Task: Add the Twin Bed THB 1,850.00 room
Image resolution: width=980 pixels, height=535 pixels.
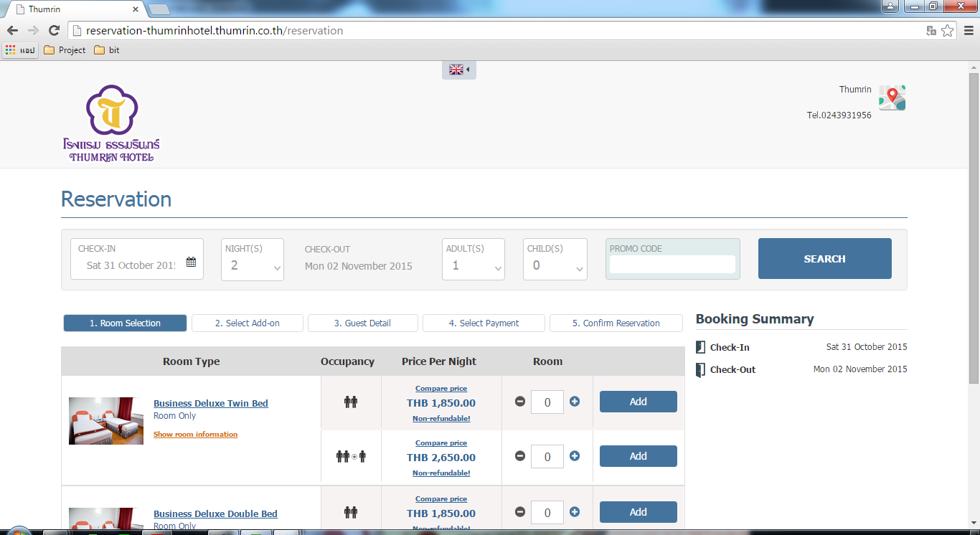Action: point(639,402)
